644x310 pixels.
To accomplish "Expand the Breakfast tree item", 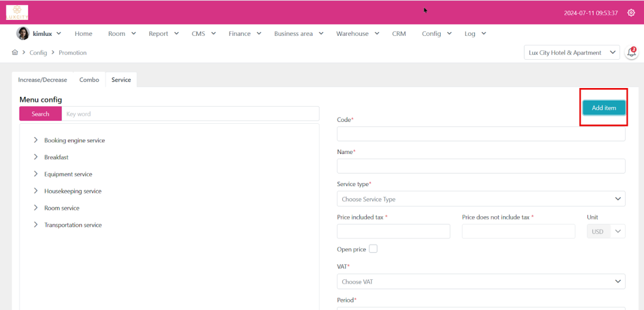I will (36, 157).
